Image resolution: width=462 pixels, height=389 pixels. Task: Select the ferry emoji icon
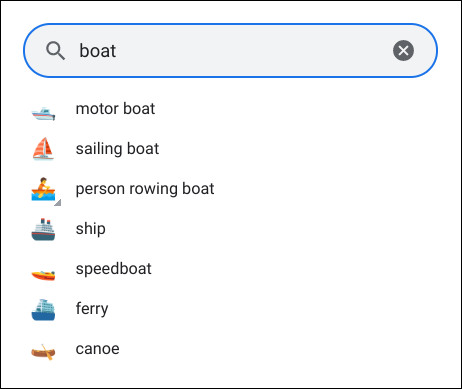[43, 310]
